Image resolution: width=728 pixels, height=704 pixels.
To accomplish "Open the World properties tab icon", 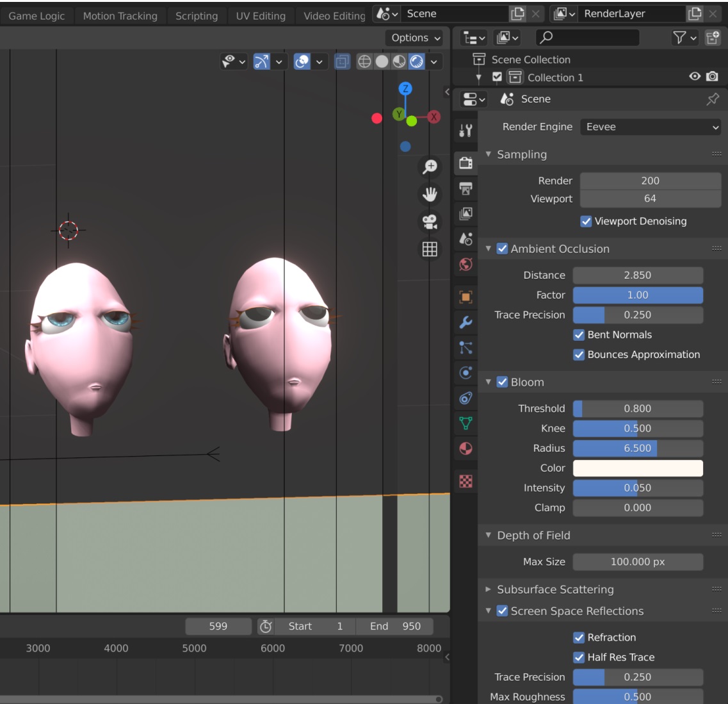I will 465,264.
